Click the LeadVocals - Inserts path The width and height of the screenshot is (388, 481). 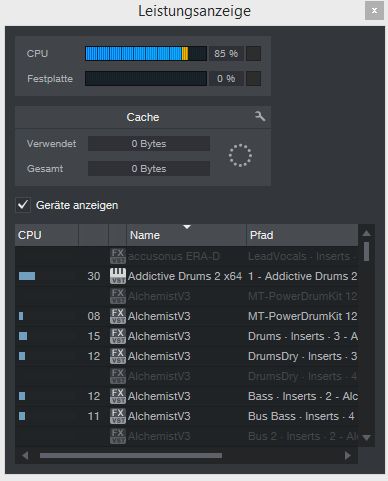pyautogui.click(x=303, y=256)
